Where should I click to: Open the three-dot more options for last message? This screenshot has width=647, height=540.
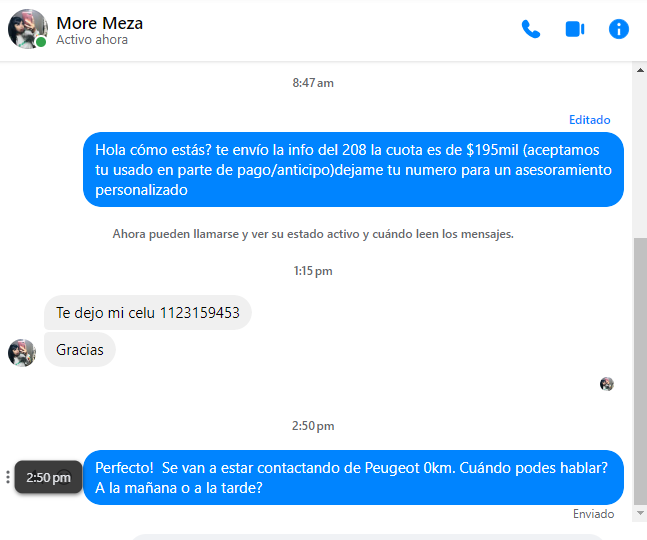(x=7, y=477)
